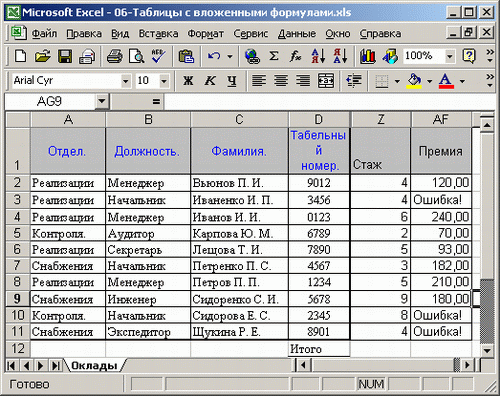Screen dimensions: 500x396
Task: Click the AG9 Name Box field
Action: [50, 101]
